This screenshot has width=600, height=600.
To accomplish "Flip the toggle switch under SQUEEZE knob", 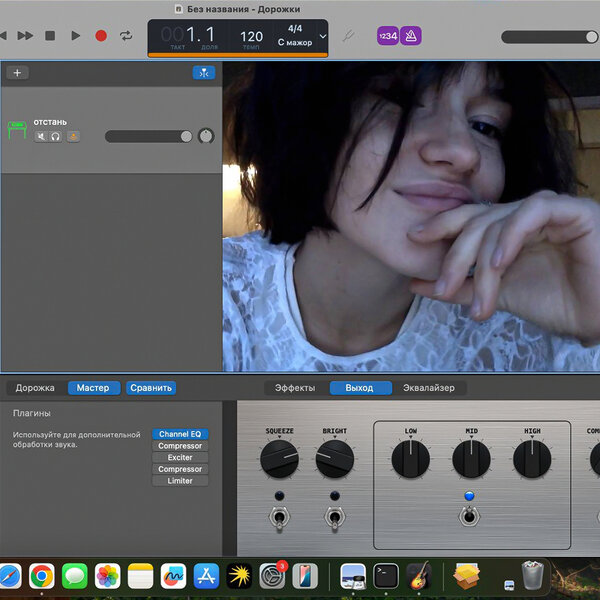I will (x=279, y=517).
